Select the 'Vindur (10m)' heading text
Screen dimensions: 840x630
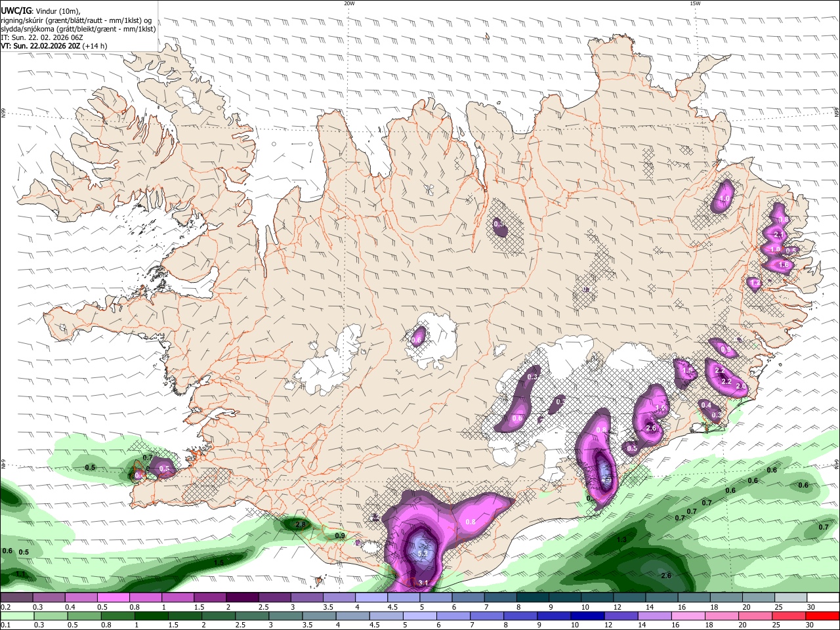click(x=57, y=11)
